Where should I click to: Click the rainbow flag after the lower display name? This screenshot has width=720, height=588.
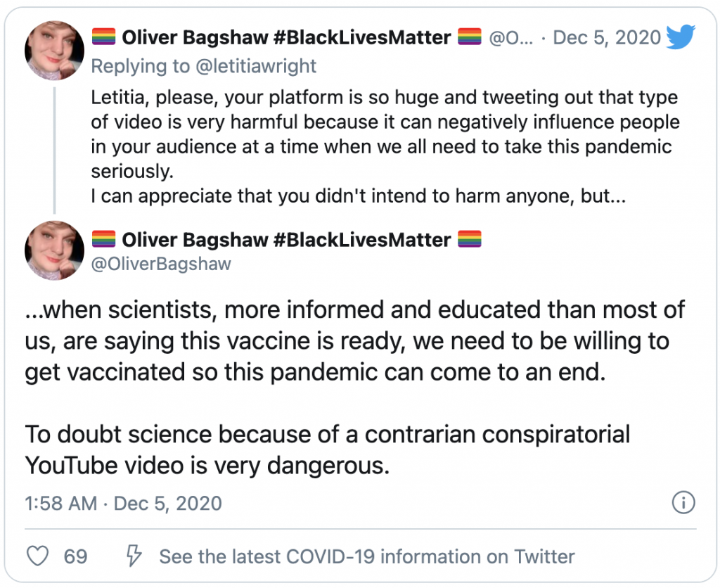(x=470, y=239)
